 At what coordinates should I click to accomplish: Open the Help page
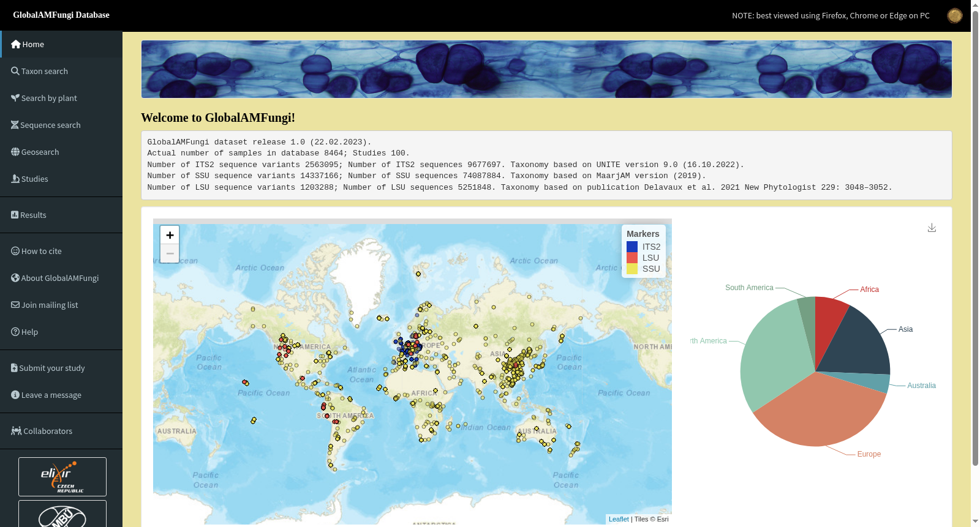[x=61, y=332]
